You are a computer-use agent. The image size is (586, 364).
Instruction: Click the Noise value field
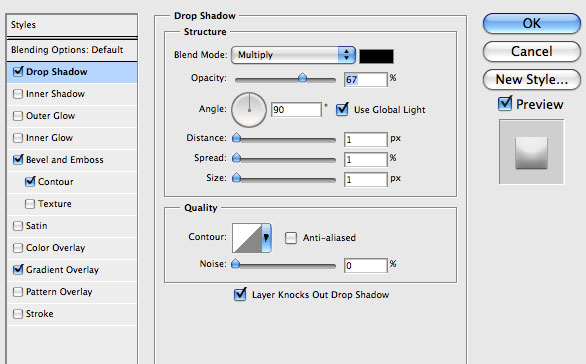pos(366,265)
